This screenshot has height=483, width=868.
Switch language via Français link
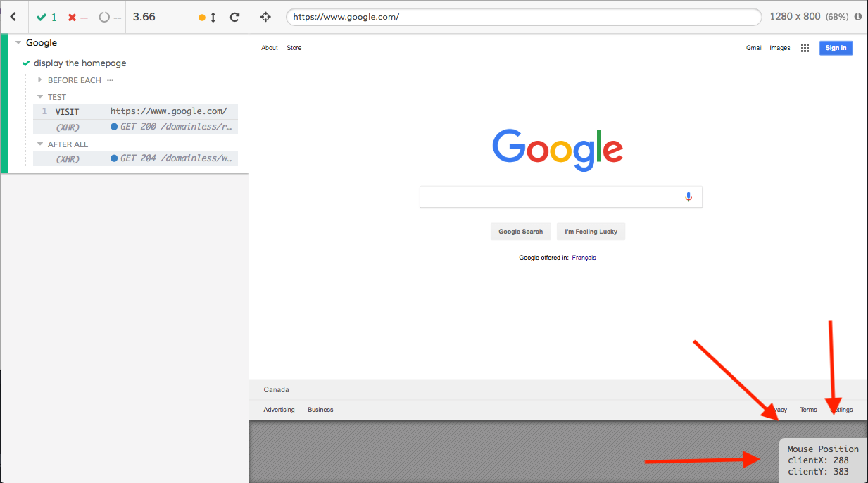[x=584, y=258]
